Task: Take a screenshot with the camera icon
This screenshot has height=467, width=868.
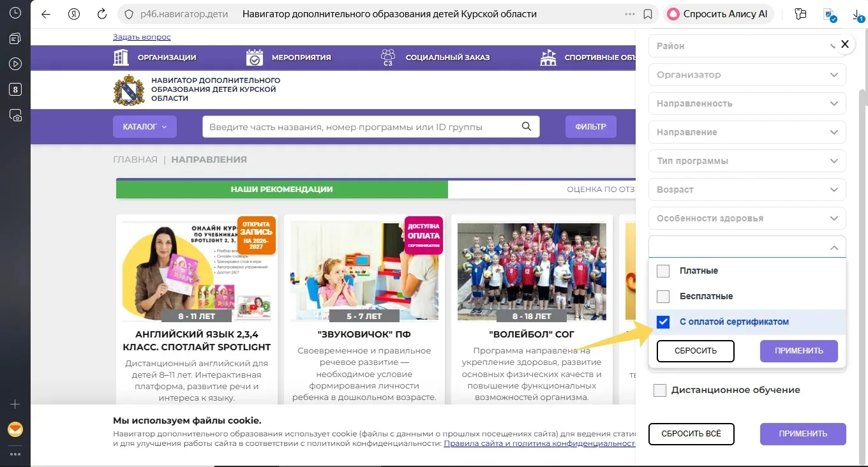Action: pos(15,115)
